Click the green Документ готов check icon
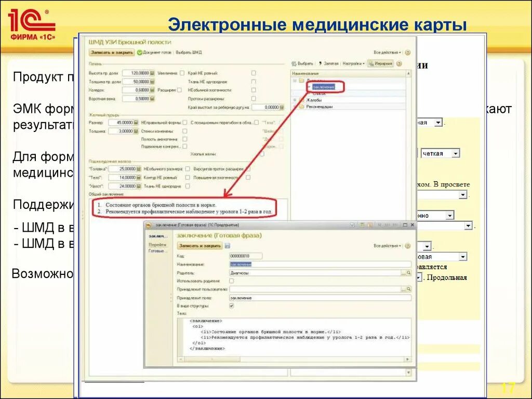Screen dimensions: 532x399 (x=139, y=52)
